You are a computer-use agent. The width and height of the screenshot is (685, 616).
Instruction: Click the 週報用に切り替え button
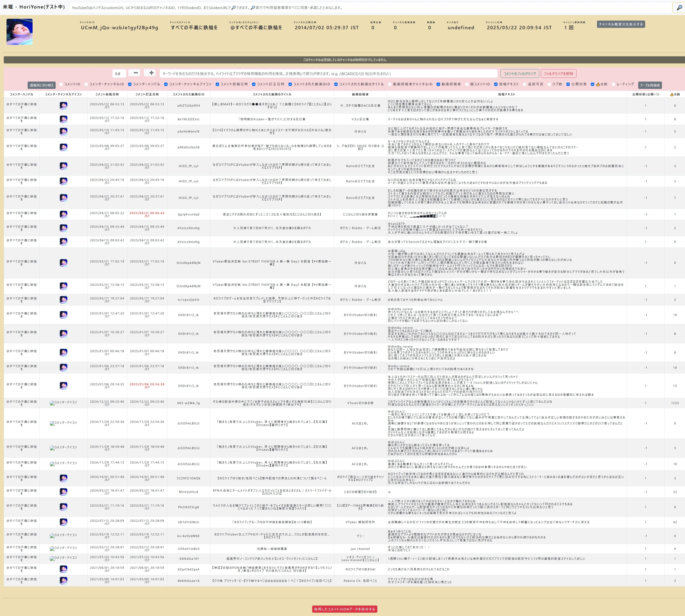click(42, 85)
